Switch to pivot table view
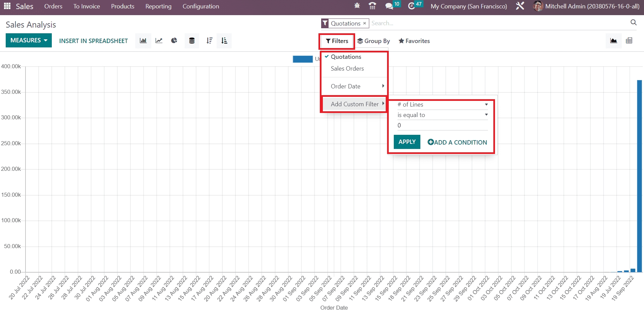The image size is (644, 313). coord(629,41)
